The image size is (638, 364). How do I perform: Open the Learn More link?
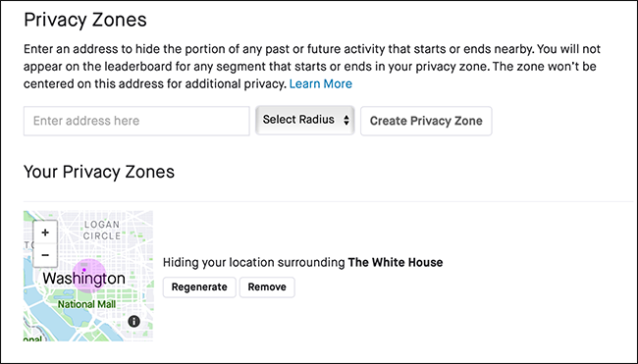click(321, 83)
